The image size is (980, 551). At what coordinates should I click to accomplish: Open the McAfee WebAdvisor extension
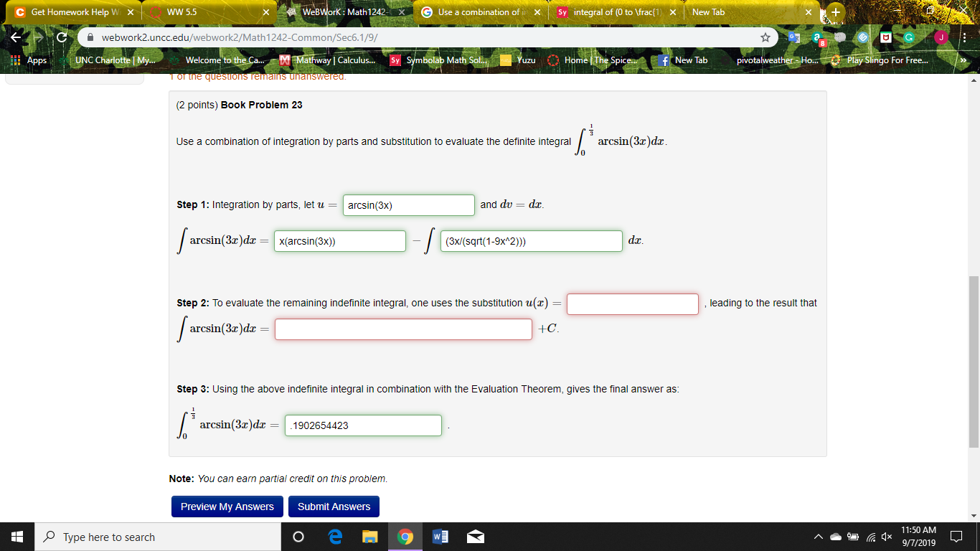885,37
